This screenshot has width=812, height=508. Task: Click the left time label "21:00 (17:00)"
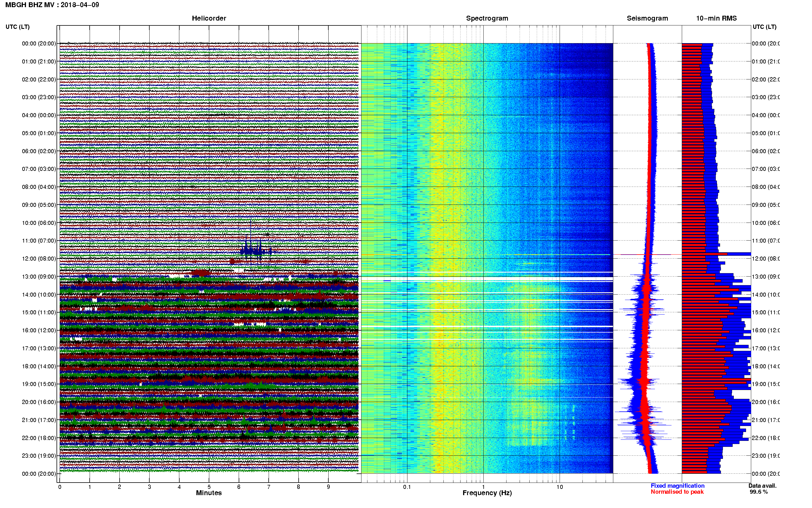(x=39, y=420)
